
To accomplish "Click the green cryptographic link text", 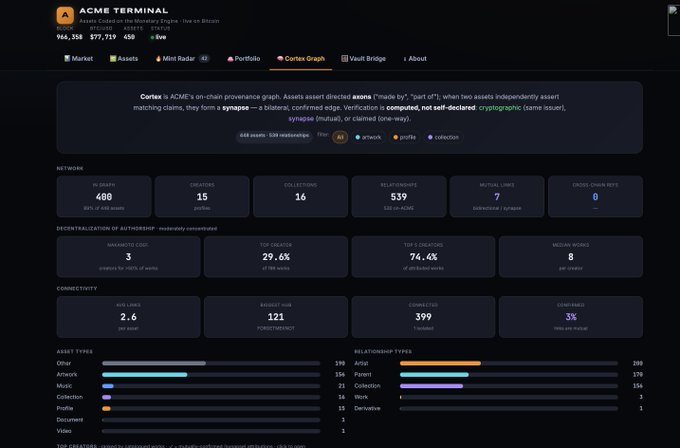I will point(500,108).
